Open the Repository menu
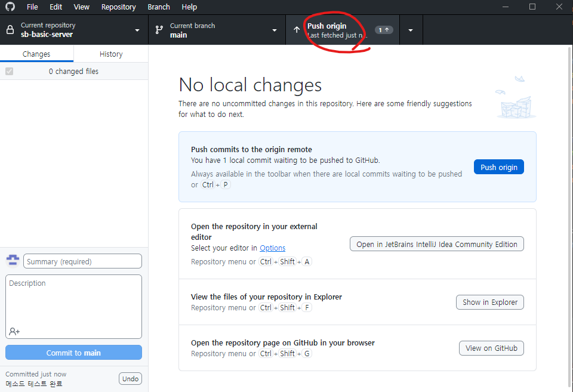The height and width of the screenshot is (392, 573). pyautogui.click(x=118, y=7)
